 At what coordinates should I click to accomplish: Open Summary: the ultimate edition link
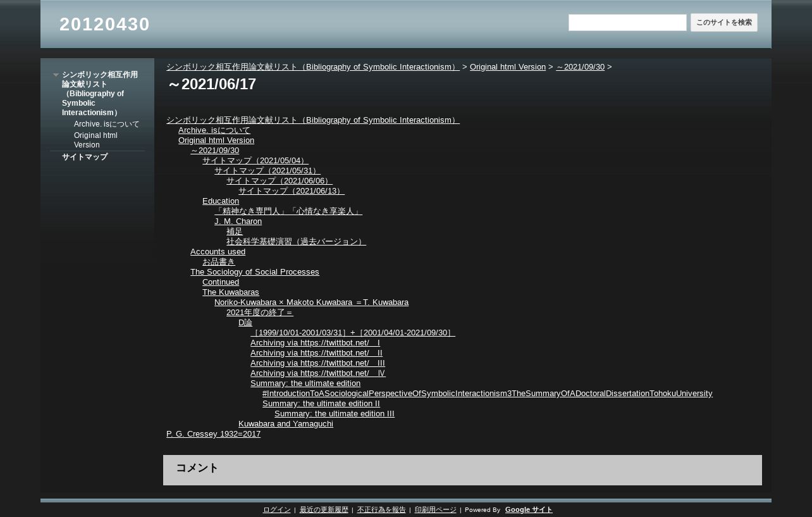pyautogui.click(x=305, y=383)
